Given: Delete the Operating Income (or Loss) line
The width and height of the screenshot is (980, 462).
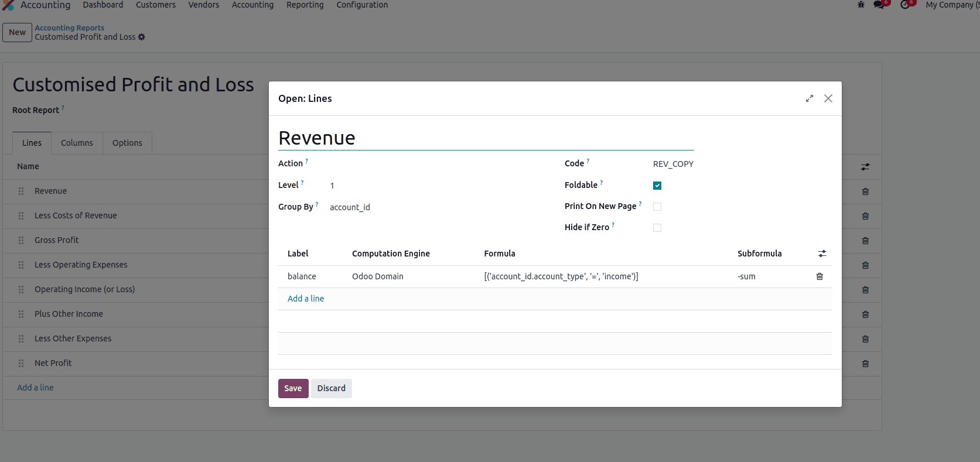Looking at the screenshot, I should point(865,290).
